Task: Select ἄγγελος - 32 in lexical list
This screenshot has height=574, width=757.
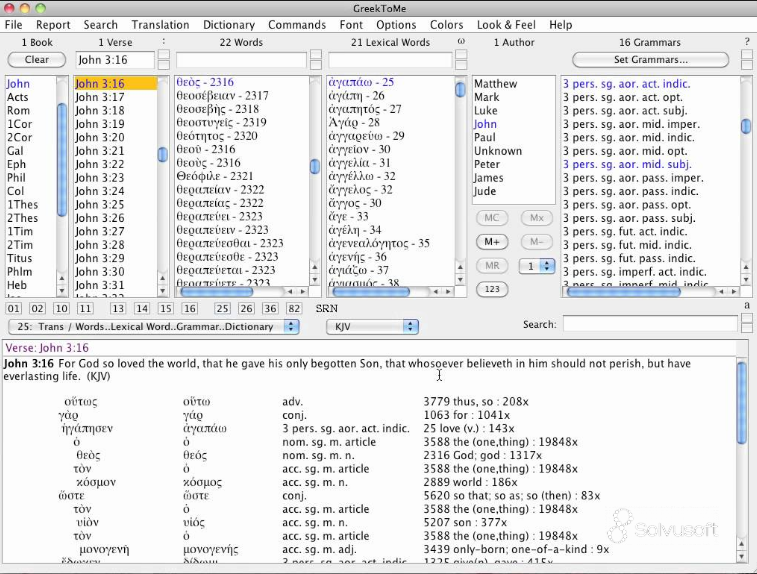Action: pos(360,190)
